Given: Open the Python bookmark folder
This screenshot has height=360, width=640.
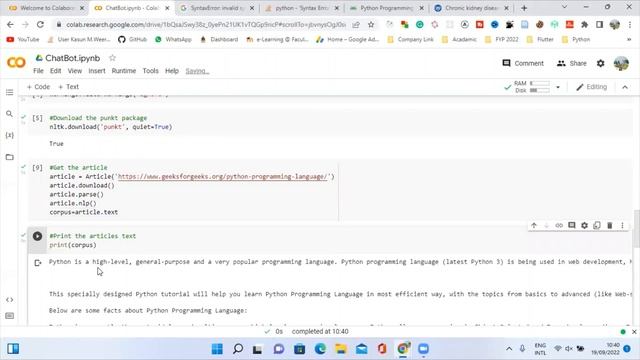Looking at the screenshot, I should tap(576, 40).
